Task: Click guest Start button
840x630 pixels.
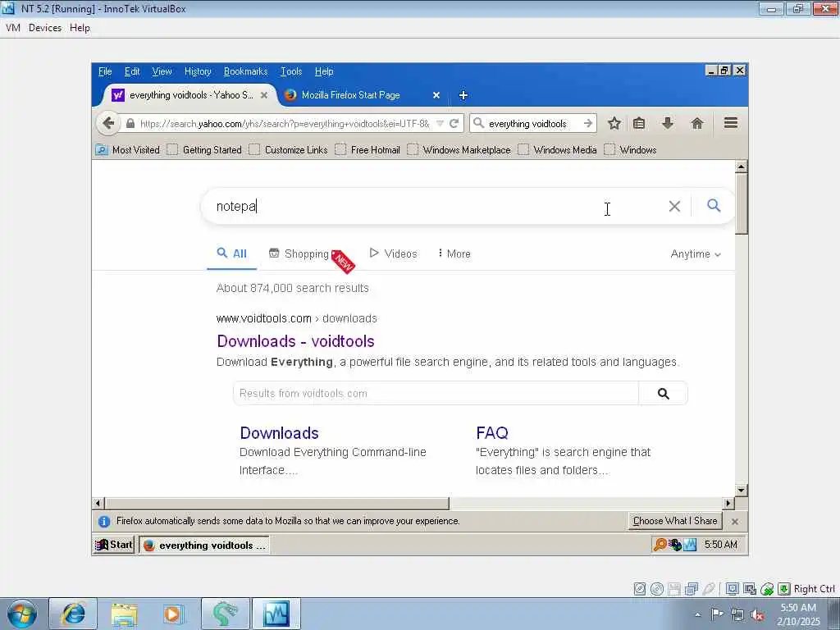Action: (113, 546)
